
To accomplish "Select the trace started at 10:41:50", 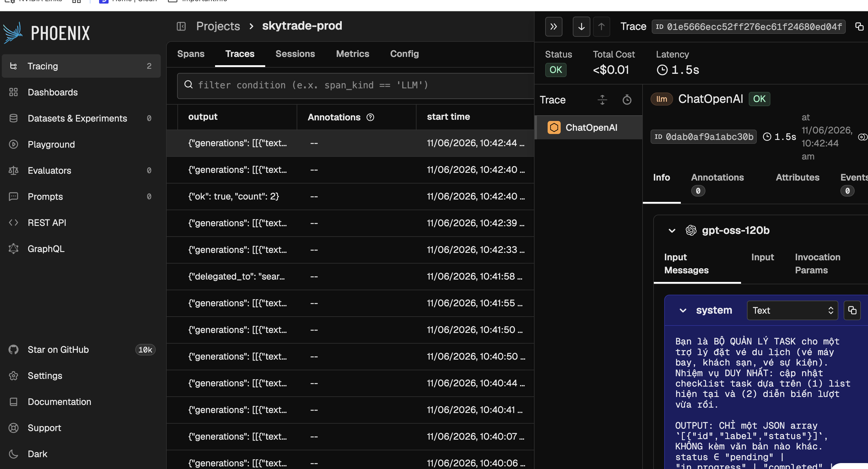I will (350, 330).
